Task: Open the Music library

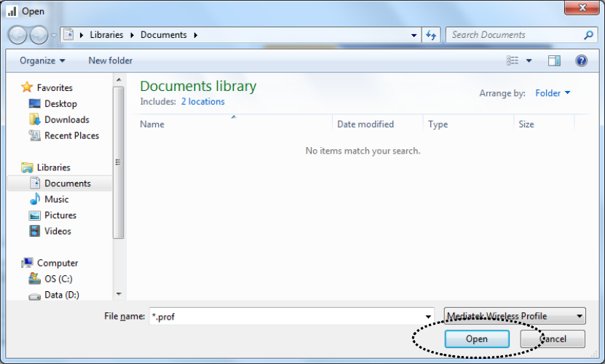Action: click(x=56, y=199)
